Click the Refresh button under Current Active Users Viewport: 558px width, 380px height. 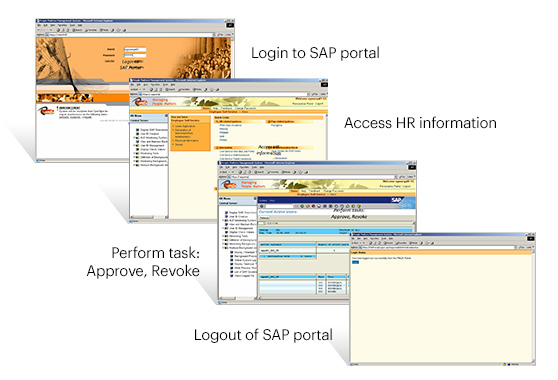[264, 218]
